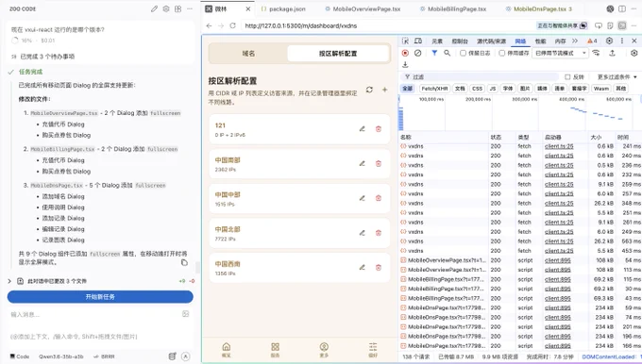Open the 更多过滤条件 dropdown
The height and width of the screenshot is (364, 642).
617,77
